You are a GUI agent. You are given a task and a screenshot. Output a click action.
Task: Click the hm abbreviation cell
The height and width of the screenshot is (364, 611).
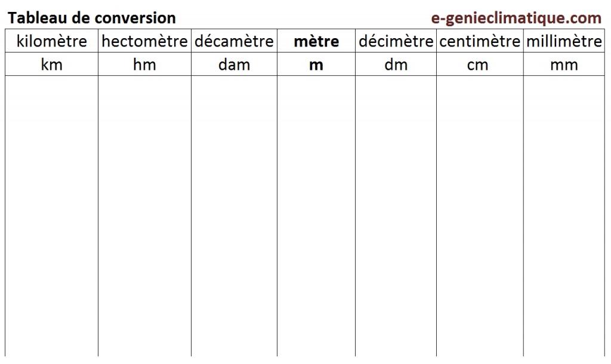(145, 64)
